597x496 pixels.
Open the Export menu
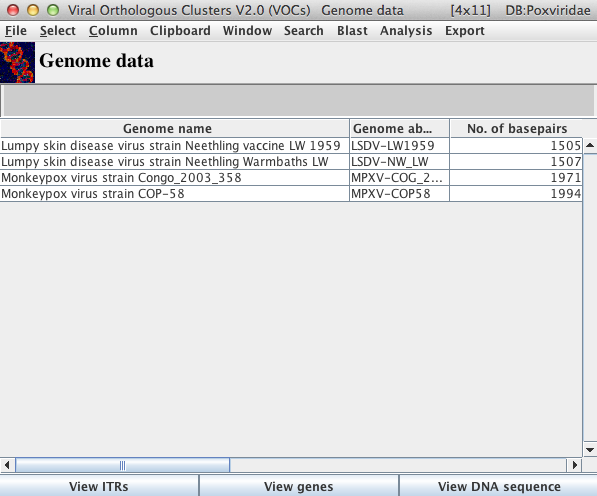465,30
